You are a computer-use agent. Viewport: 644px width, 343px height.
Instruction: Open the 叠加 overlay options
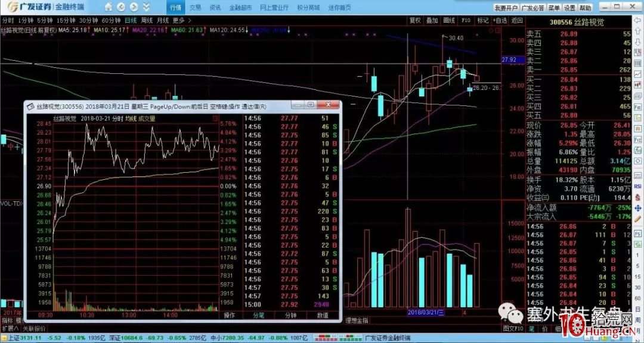[x=432, y=20]
